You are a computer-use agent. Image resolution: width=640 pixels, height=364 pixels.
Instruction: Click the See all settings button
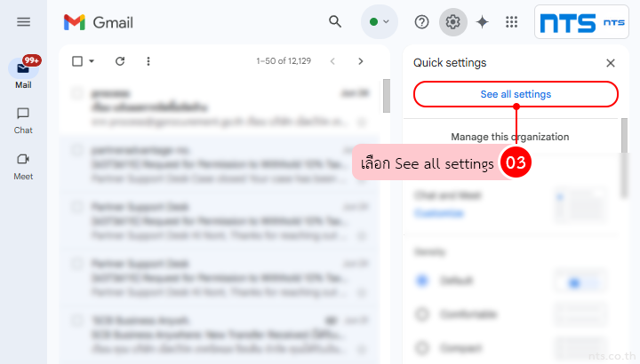[516, 94]
